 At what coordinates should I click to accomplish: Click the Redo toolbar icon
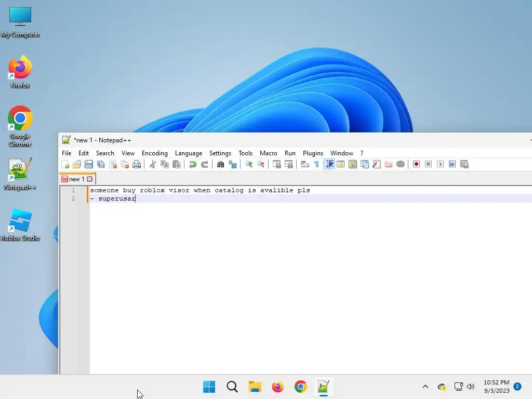[x=205, y=165]
